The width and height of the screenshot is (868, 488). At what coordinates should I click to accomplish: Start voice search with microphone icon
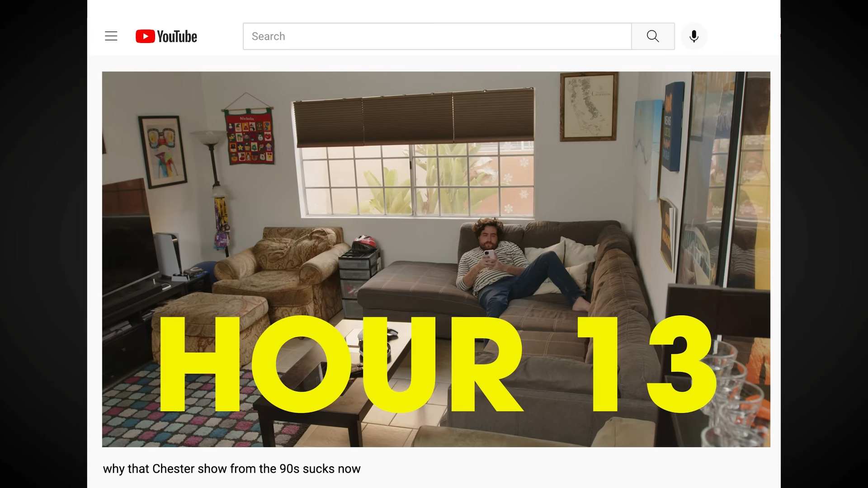pyautogui.click(x=693, y=36)
